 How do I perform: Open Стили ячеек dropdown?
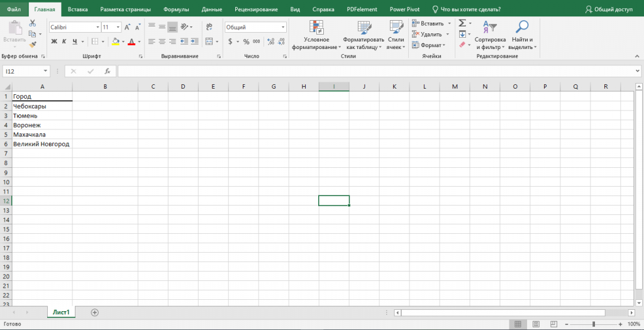tap(396, 36)
